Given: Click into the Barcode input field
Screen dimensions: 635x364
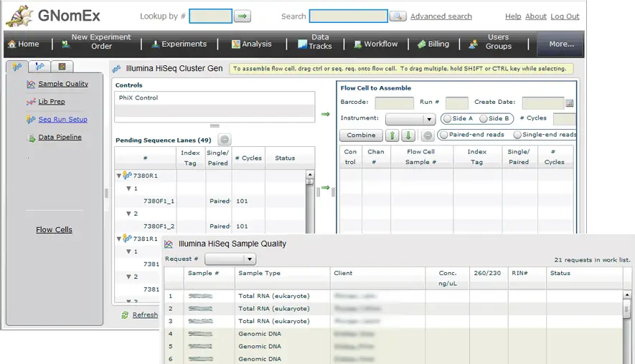Looking at the screenshot, I should [x=394, y=103].
